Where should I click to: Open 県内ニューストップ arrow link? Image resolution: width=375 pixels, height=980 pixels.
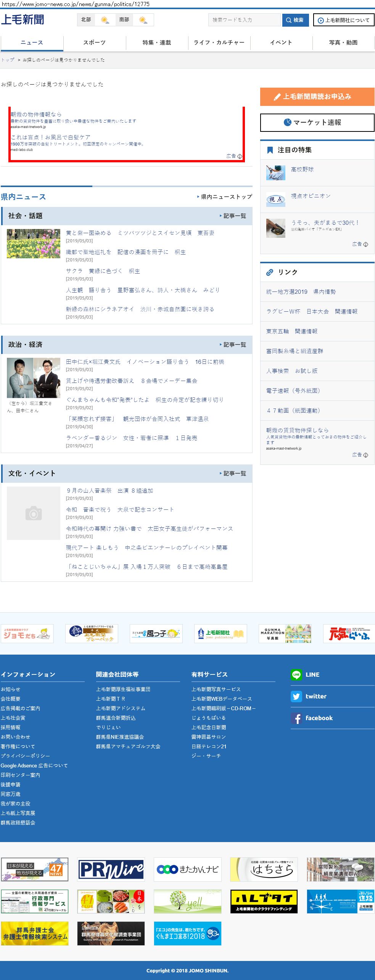(225, 197)
